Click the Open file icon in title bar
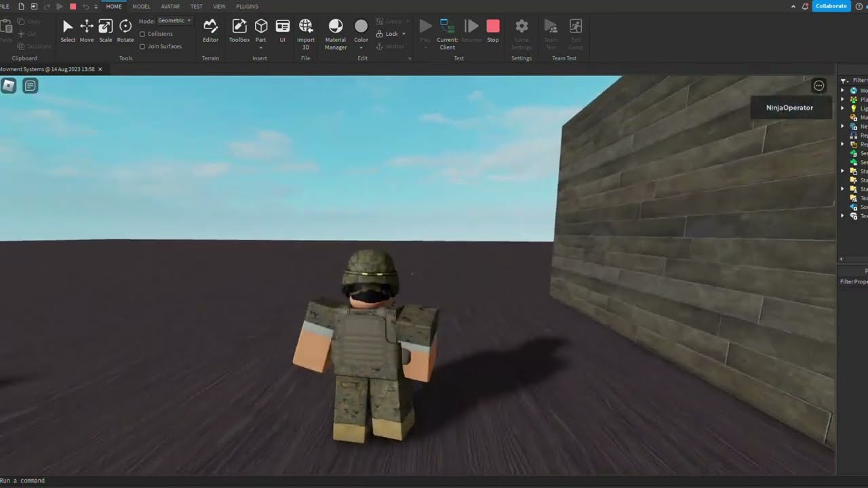Image resolution: width=868 pixels, height=488 pixels. (34, 6)
